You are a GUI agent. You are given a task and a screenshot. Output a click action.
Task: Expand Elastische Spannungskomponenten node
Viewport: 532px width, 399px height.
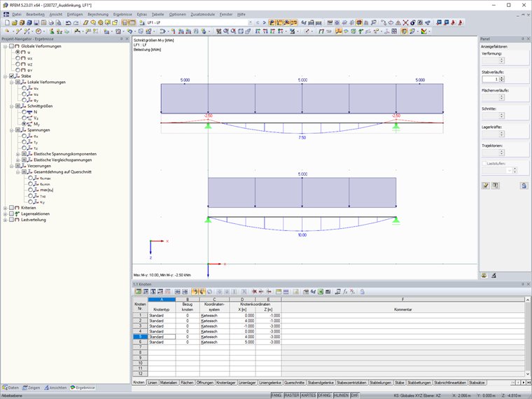17,154
